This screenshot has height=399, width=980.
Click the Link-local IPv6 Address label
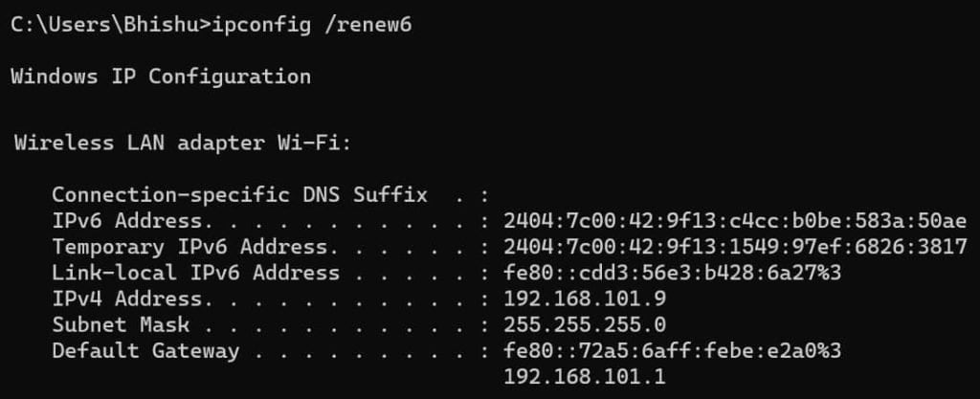195,274
